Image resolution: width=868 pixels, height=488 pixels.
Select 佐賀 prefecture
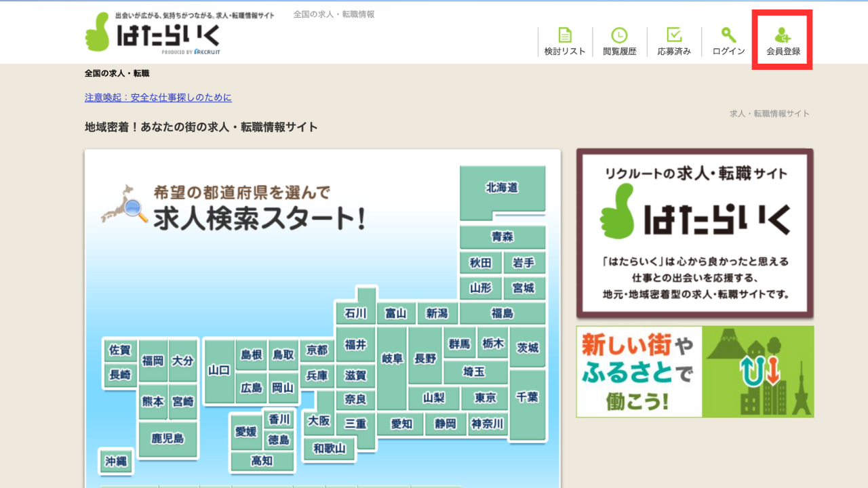coord(120,350)
